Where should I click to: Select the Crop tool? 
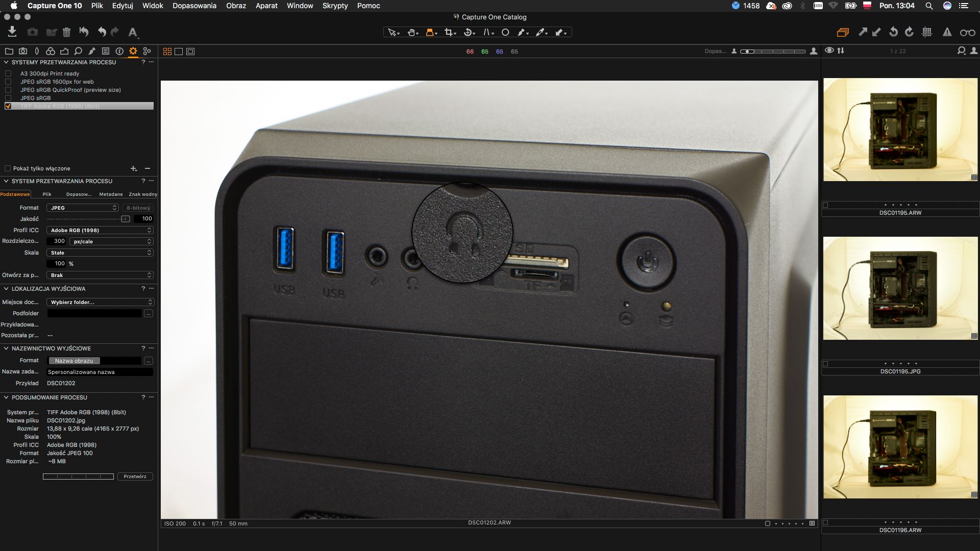[x=449, y=32]
